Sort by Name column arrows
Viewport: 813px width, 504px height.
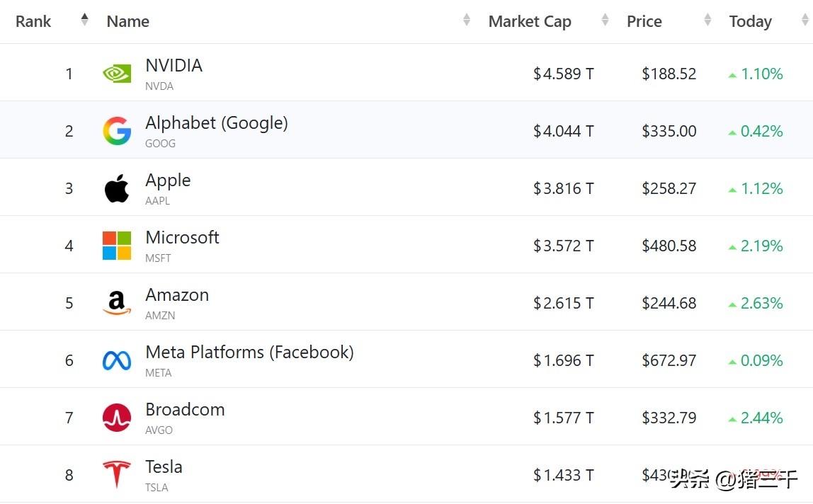tap(467, 20)
